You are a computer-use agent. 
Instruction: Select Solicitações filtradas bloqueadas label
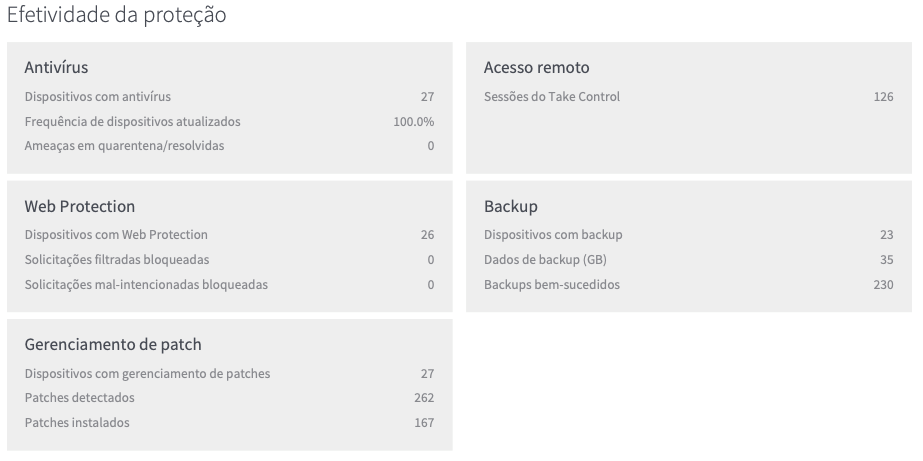(117, 260)
